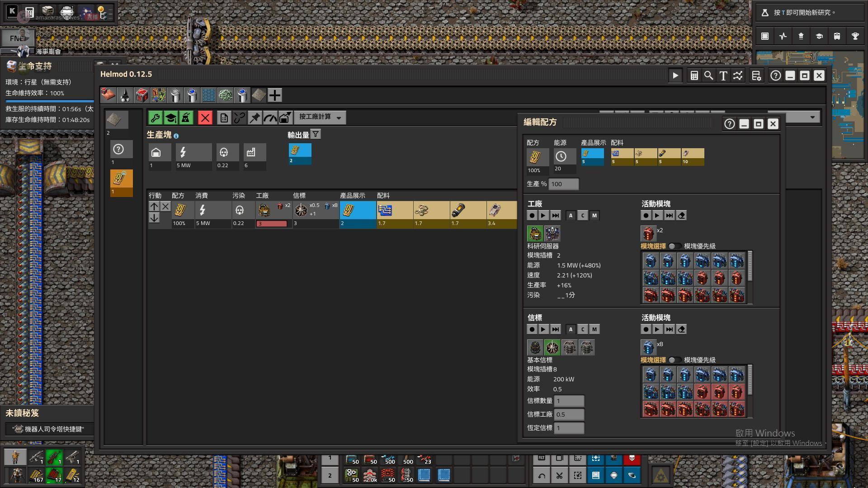This screenshot has height=488, width=868.
Task: Toggle factory A option button
Action: tap(571, 216)
